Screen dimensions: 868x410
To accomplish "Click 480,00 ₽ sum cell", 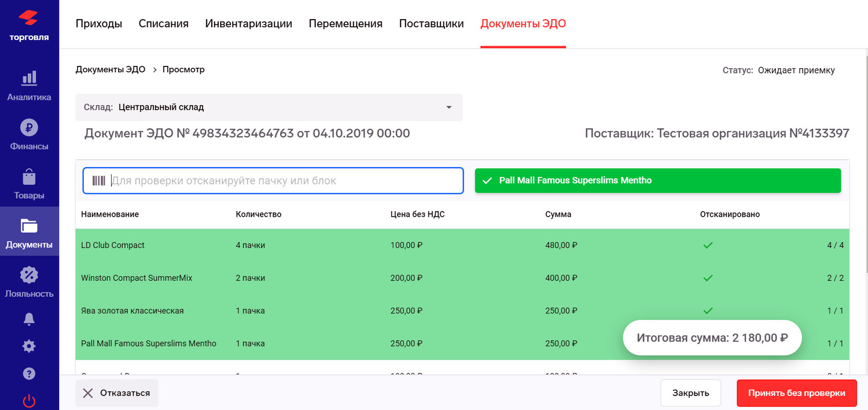I will (561, 245).
